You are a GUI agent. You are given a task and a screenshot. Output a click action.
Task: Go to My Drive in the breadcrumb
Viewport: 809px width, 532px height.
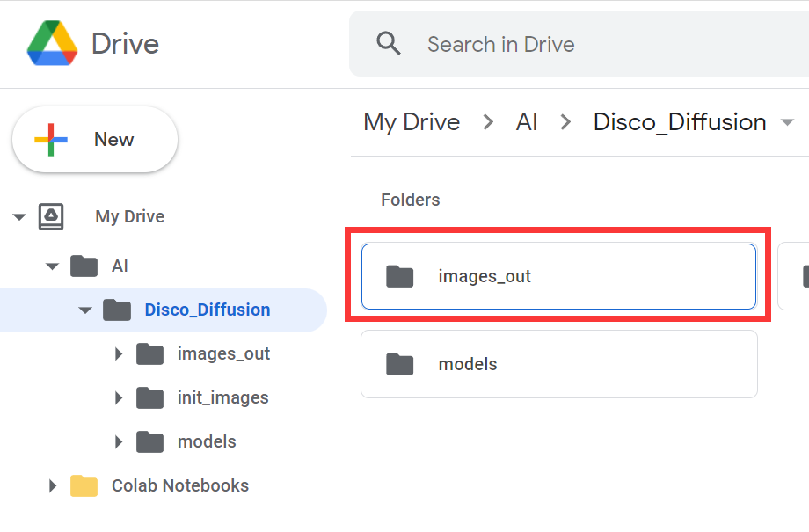pyautogui.click(x=412, y=122)
